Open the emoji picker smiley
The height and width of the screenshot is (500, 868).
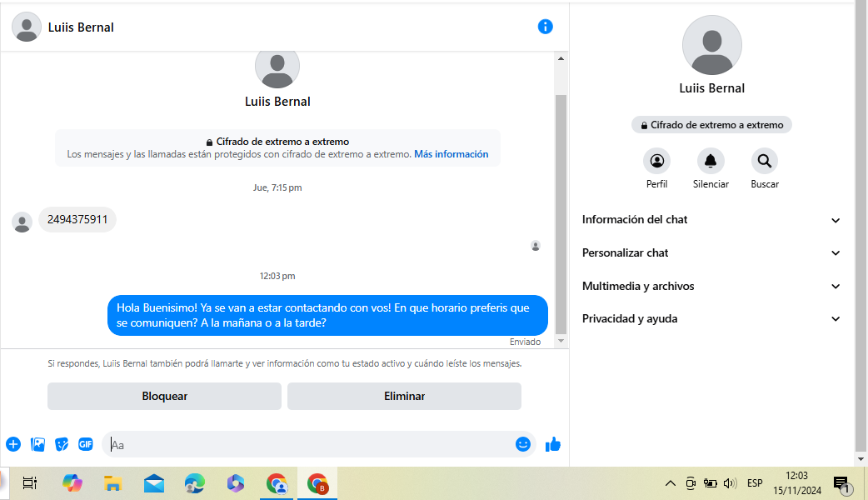coord(523,444)
